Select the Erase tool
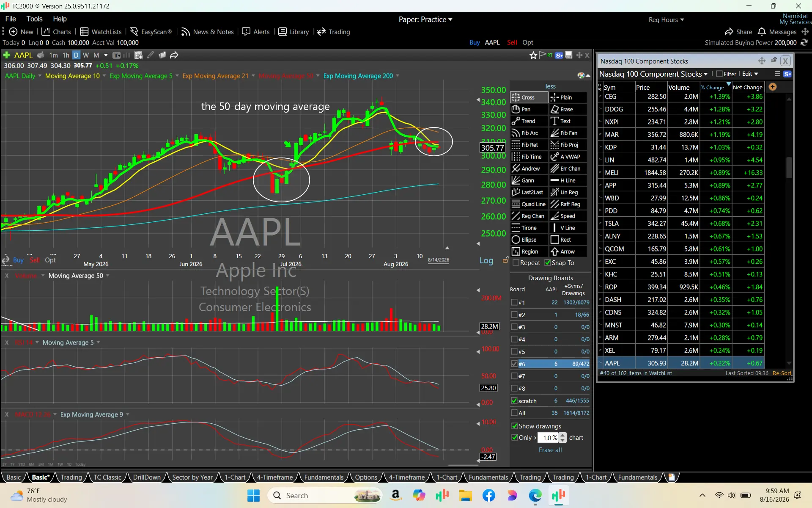Viewport: 812px width, 508px height. click(x=568, y=109)
